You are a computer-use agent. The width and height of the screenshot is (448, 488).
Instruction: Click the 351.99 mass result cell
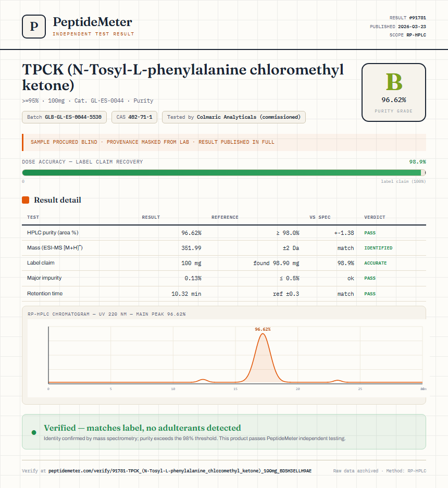[x=191, y=248]
